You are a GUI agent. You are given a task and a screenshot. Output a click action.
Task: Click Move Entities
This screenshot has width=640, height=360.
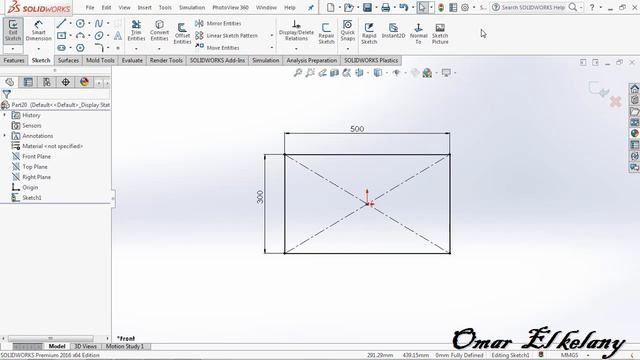tap(218, 48)
